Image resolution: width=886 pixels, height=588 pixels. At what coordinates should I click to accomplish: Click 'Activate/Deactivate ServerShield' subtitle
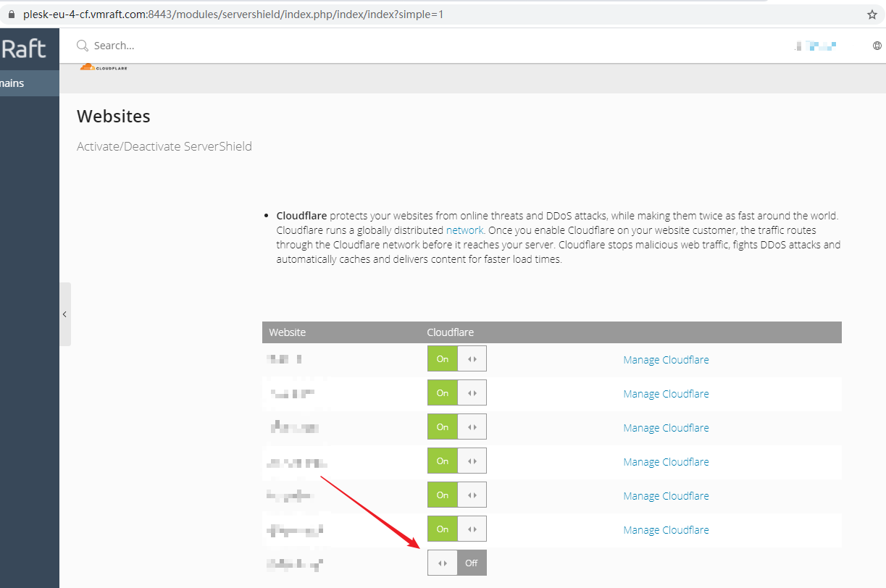click(x=164, y=146)
